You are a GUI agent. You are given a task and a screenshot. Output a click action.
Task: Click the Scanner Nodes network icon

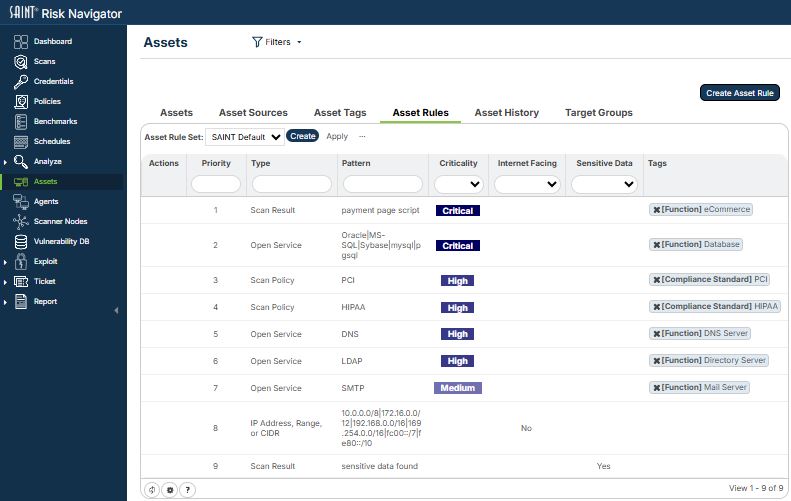click(21, 221)
